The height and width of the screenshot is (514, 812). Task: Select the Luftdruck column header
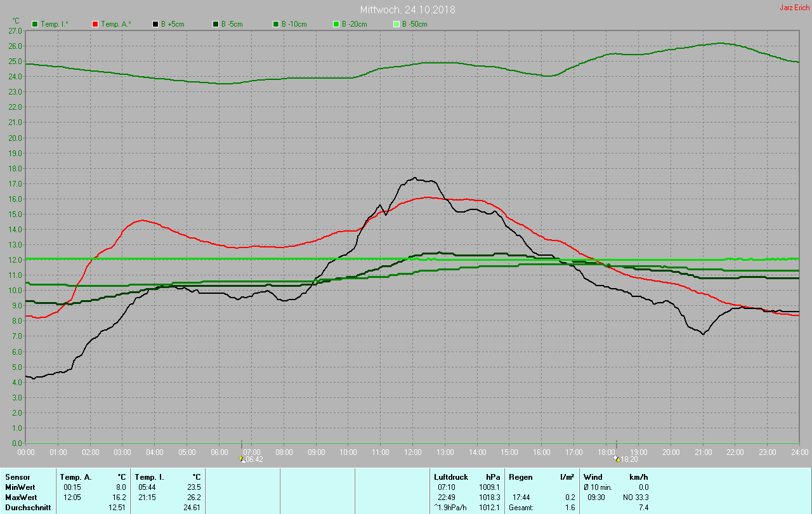[x=450, y=477]
